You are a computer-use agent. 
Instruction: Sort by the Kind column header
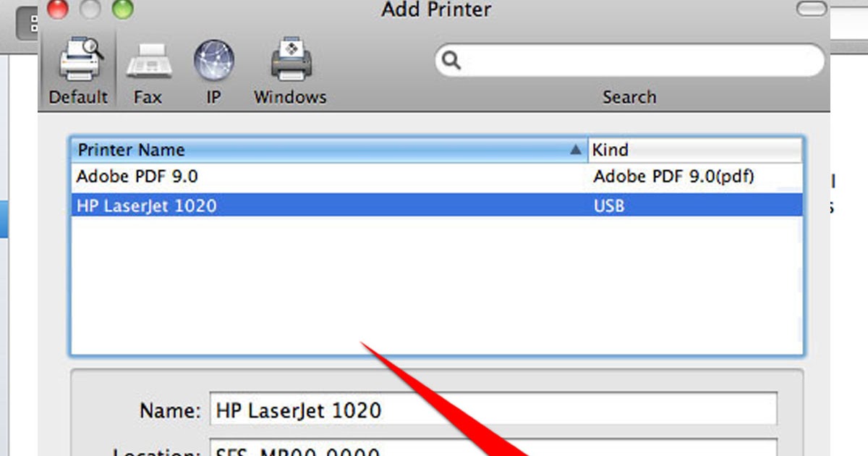[x=695, y=150]
